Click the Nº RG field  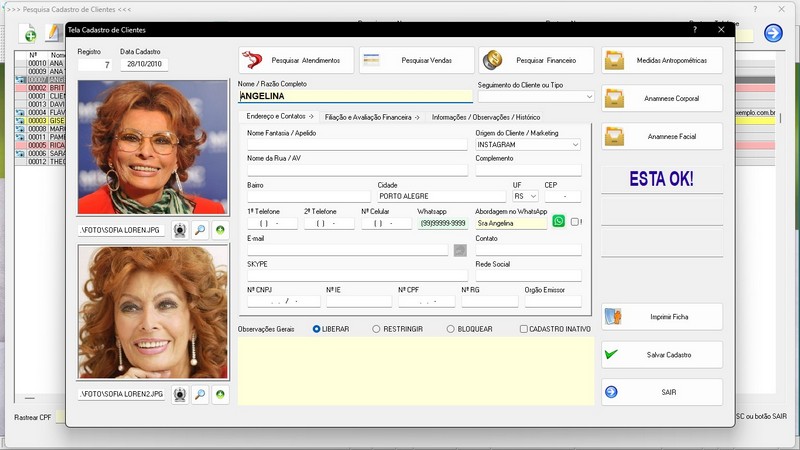point(490,302)
